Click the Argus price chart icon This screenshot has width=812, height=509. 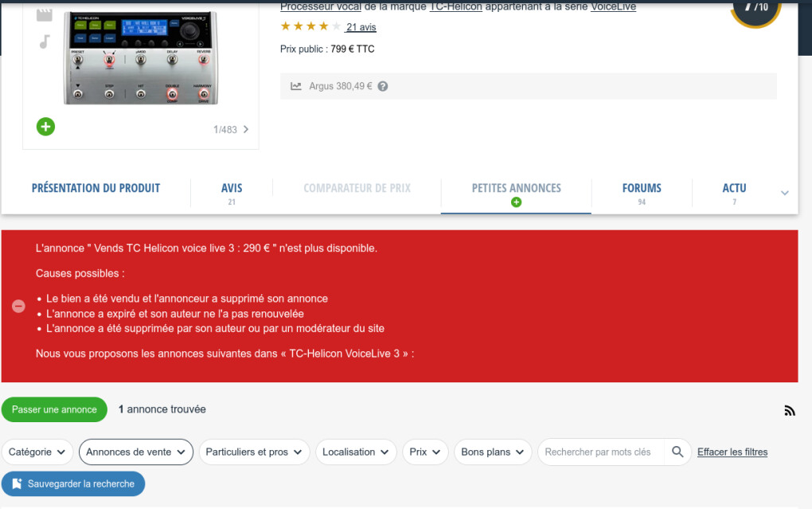pyautogui.click(x=295, y=86)
